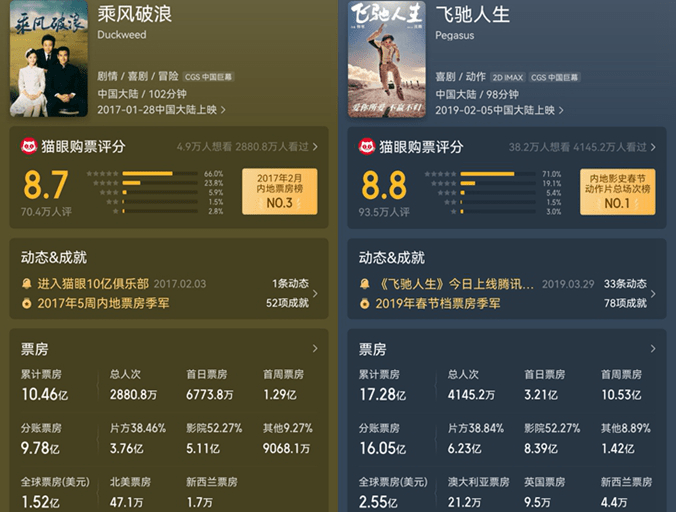676x512 pixels.
Task: Click the medal icon beside 2017年5周内地票房季军
Action: click(x=26, y=303)
